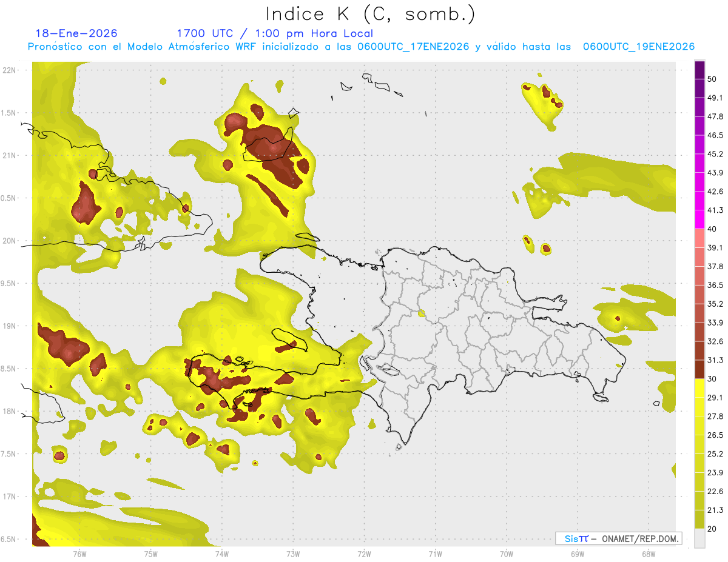This screenshot has height=562, width=728.
Task: Click the colorbar value 40
Action: (x=712, y=229)
